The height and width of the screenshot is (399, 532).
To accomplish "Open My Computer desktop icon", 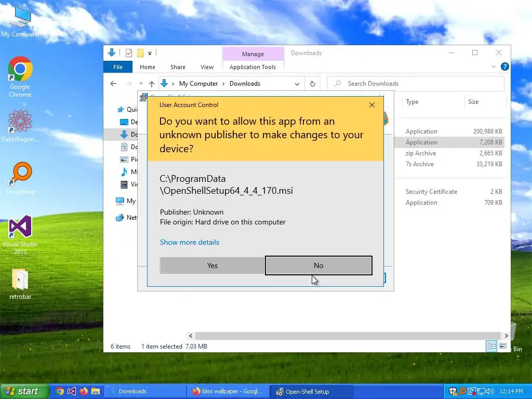I will coord(20,22).
